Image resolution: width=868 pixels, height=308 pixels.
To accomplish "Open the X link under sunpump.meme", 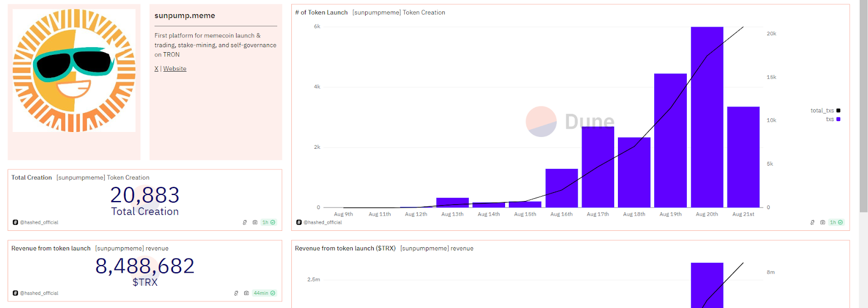I will (156, 68).
